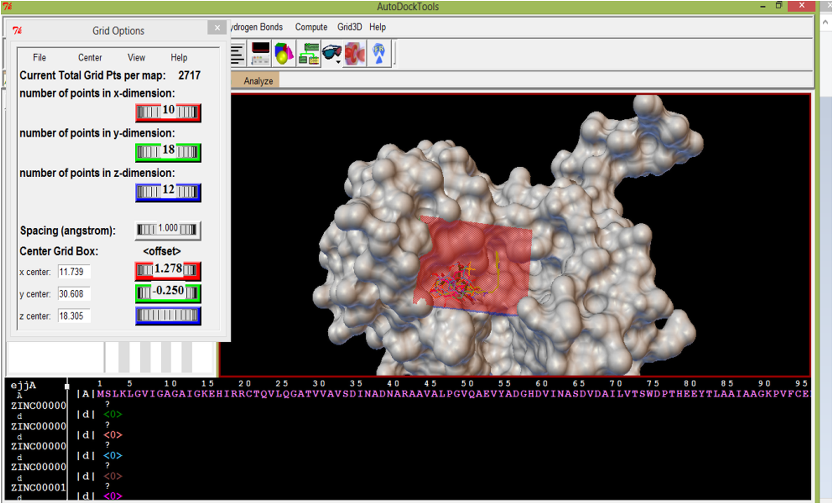Open the black screen viewer/GUI toolbar icon
833x504 pixels.
tap(260, 54)
